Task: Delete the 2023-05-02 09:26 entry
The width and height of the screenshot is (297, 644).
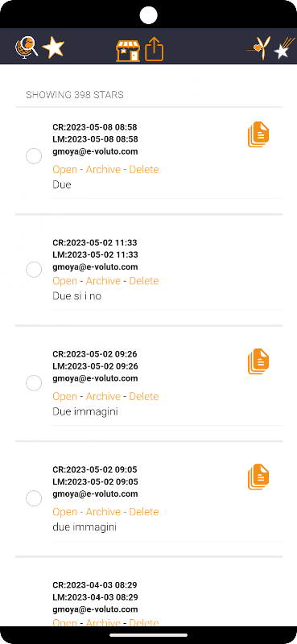Action: click(144, 396)
